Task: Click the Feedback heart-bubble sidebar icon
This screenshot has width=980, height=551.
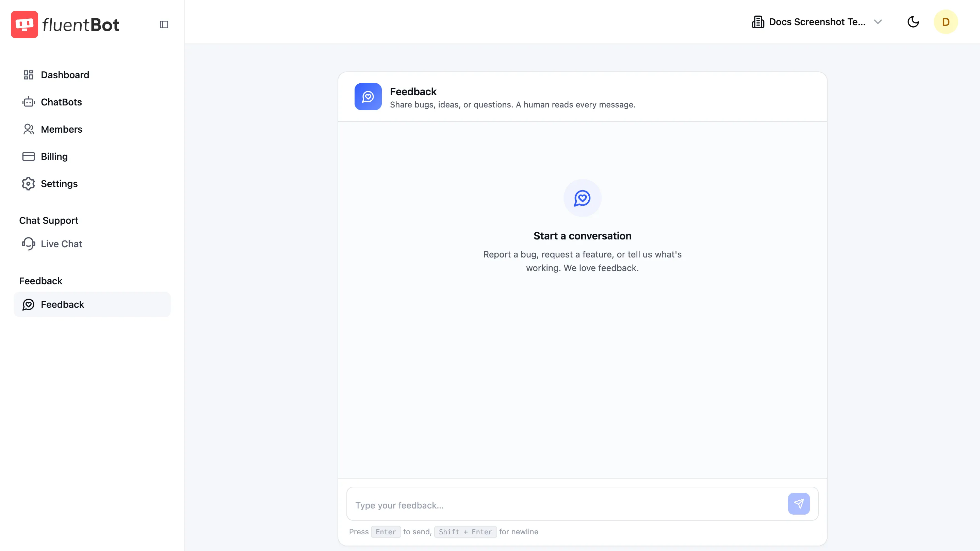Action: pos(29,305)
